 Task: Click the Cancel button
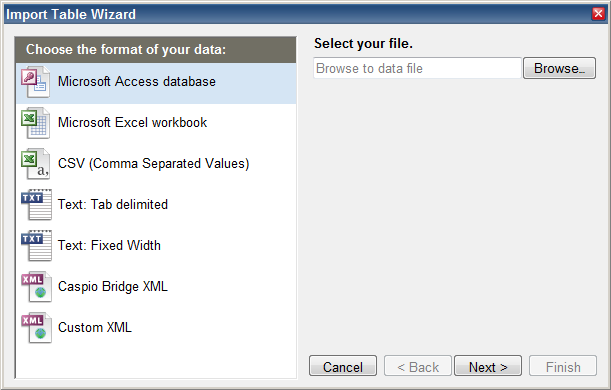[x=343, y=365]
